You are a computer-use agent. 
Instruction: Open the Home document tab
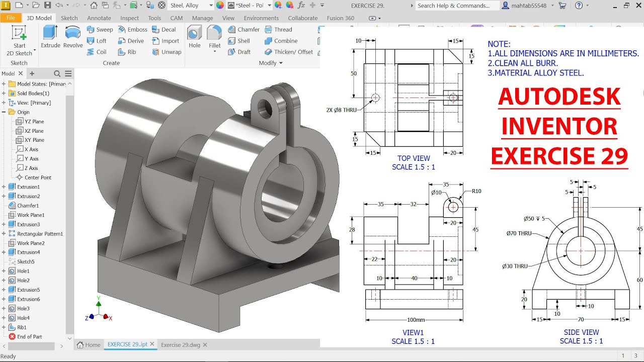[89, 345]
